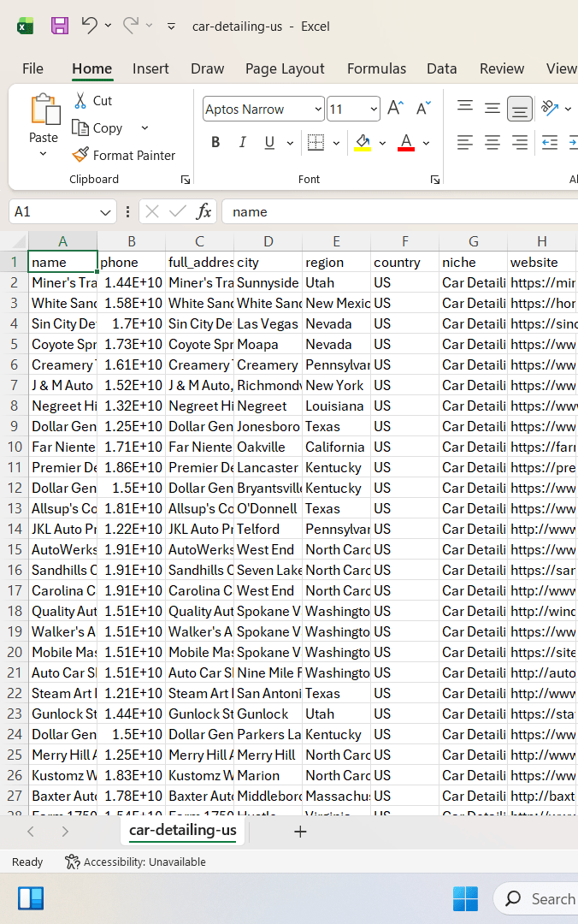Expand underline style options arrow
578x924 pixels.
[290, 143]
